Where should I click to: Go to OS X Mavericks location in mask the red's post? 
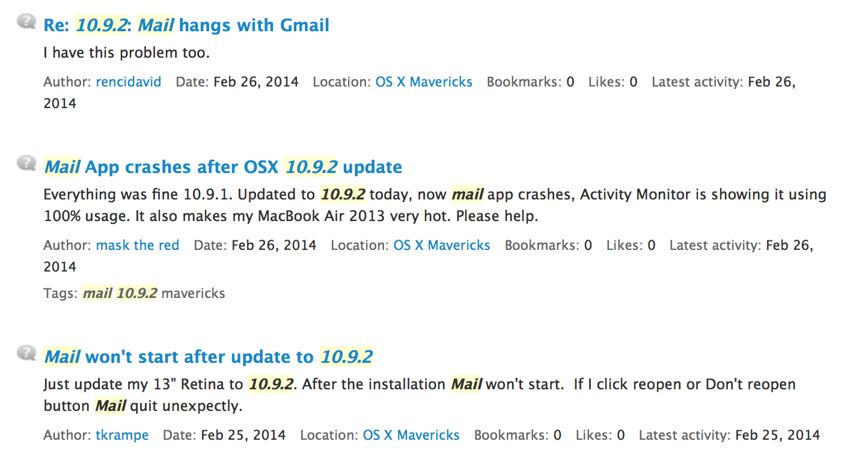[x=442, y=245]
